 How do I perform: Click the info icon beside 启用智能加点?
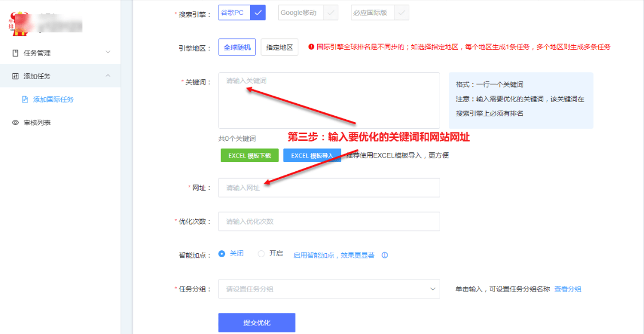coord(385,255)
